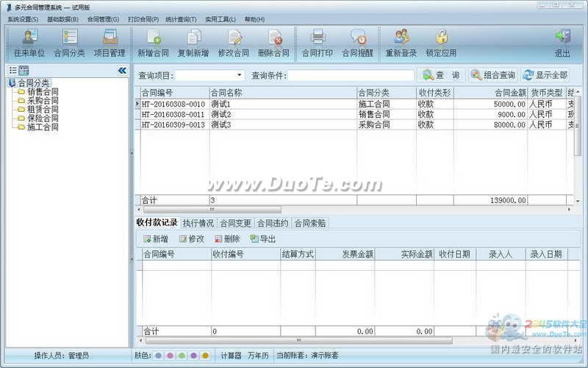The height and width of the screenshot is (368, 588).
Task: Switch to 合同索赔 tab
Action: (x=310, y=223)
